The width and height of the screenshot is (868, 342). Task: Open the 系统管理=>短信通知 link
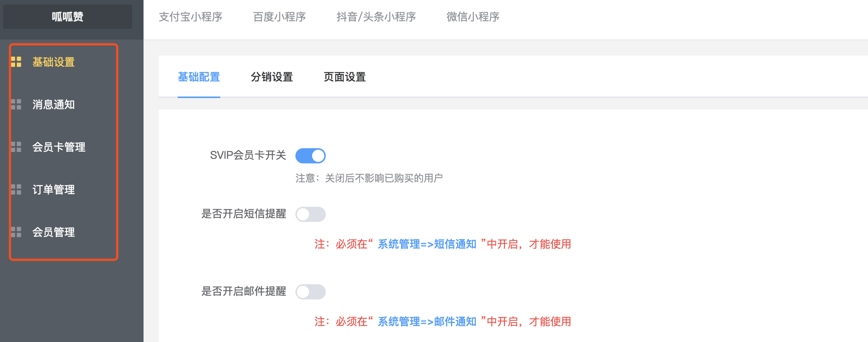(x=427, y=244)
